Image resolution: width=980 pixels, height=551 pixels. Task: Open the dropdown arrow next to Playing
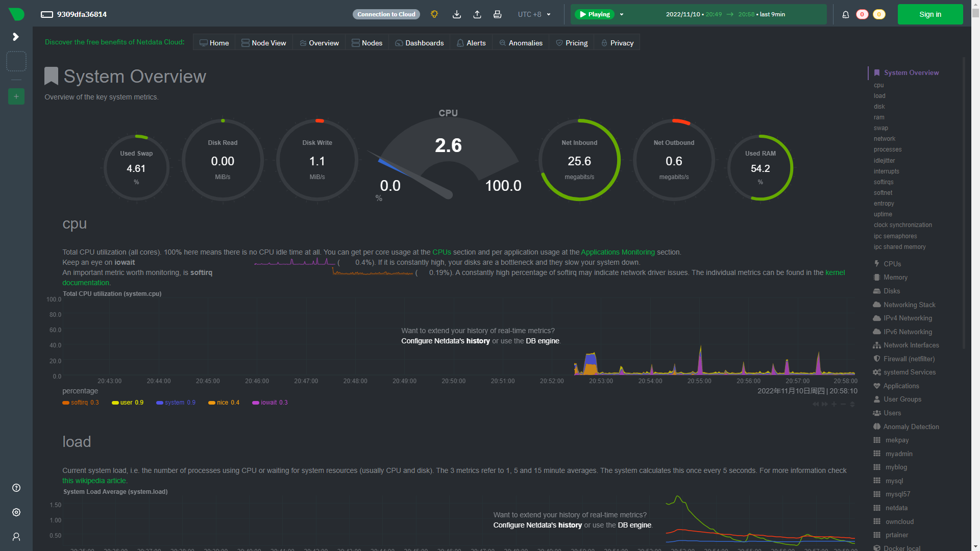tap(622, 14)
